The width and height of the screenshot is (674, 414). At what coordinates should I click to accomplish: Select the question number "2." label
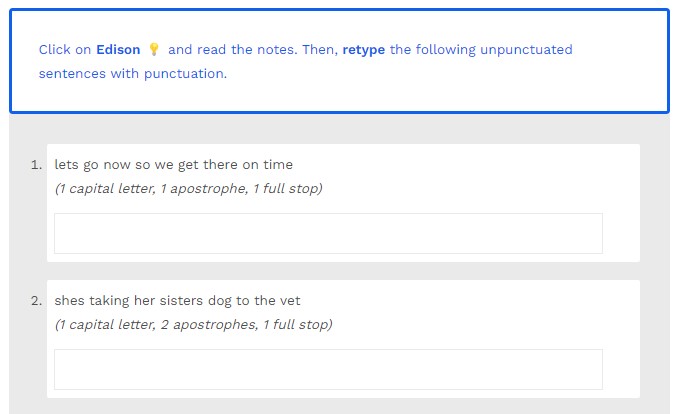point(37,301)
